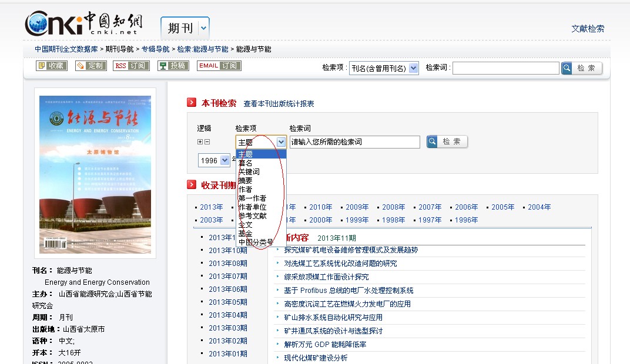630x364 pixels.
Task: Select 作者 in the dropdown list
Action: coord(261,190)
